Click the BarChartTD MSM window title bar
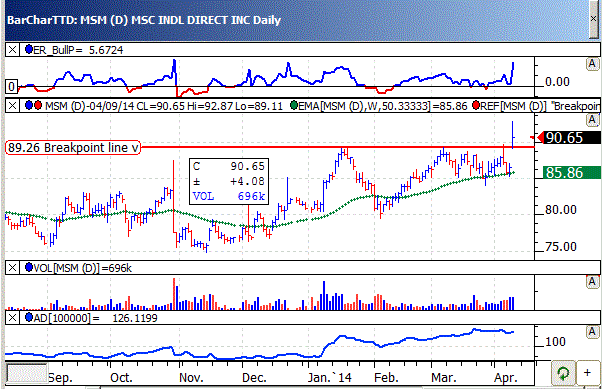This screenshot has width=602, height=389. (296, 20)
